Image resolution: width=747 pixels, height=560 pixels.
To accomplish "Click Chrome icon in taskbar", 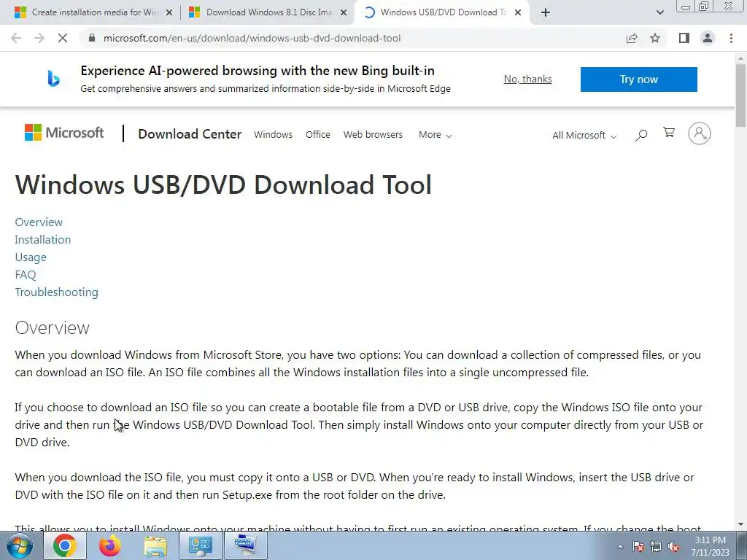I will [64, 545].
